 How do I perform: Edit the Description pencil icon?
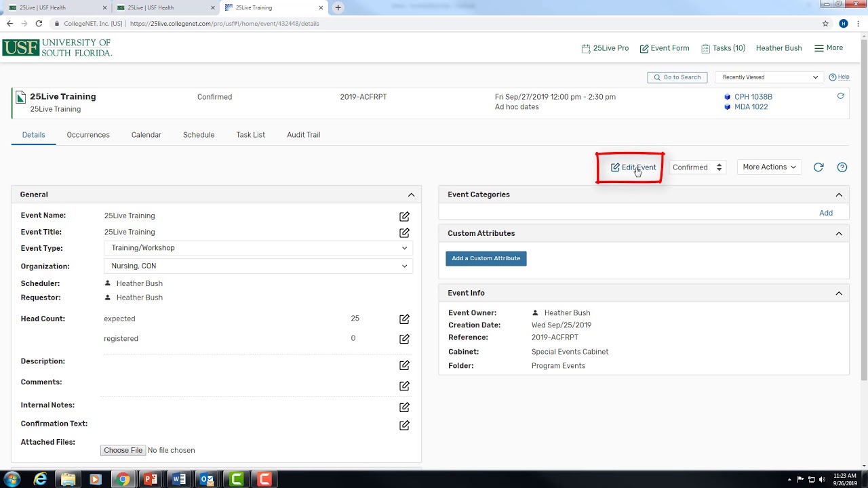pyautogui.click(x=404, y=365)
